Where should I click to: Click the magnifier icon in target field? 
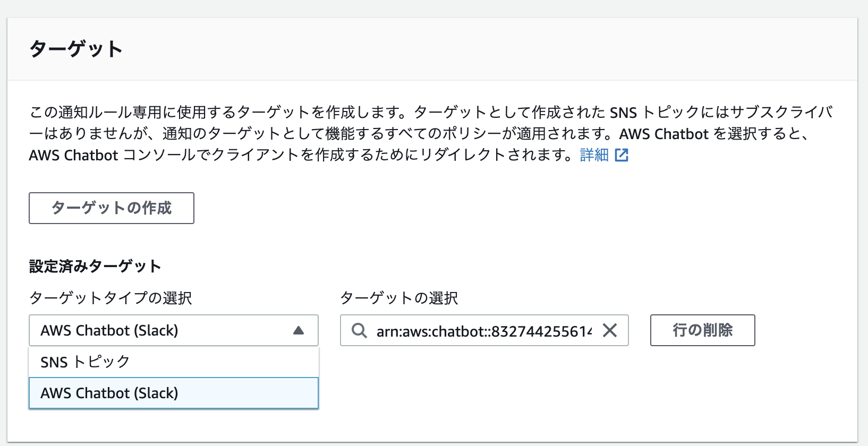360,331
